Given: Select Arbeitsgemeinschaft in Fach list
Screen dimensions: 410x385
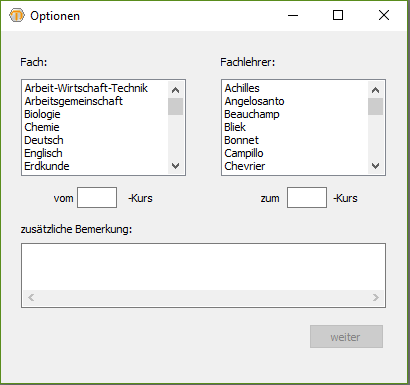Looking at the screenshot, I should tap(73, 101).
